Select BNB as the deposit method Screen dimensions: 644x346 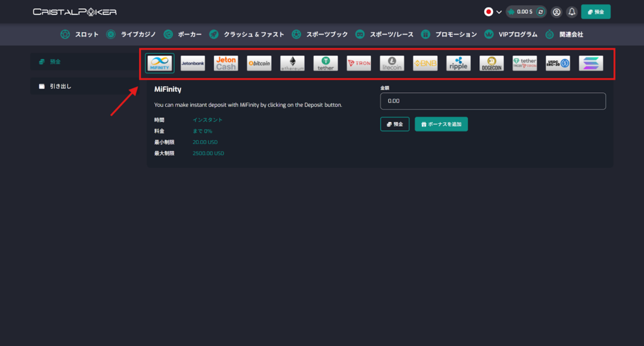(425, 64)
